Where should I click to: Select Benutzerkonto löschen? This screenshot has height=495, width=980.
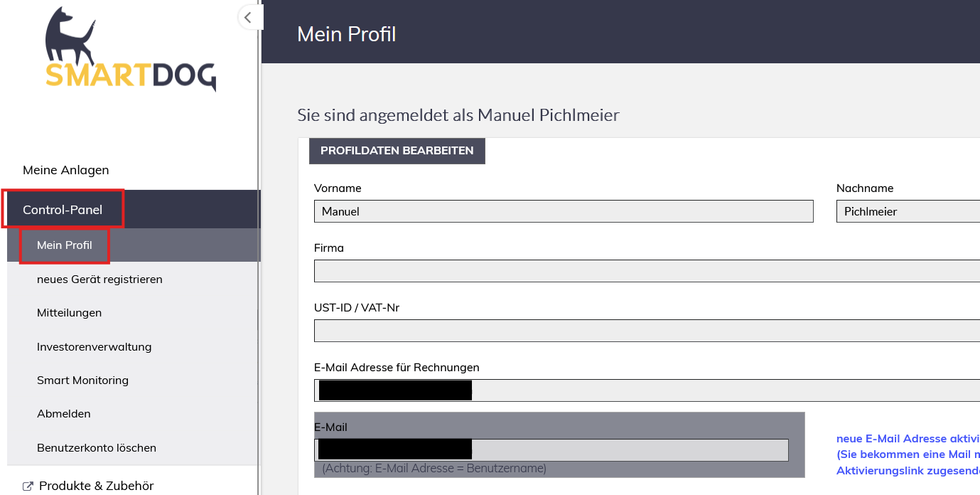tap(97, 448)
